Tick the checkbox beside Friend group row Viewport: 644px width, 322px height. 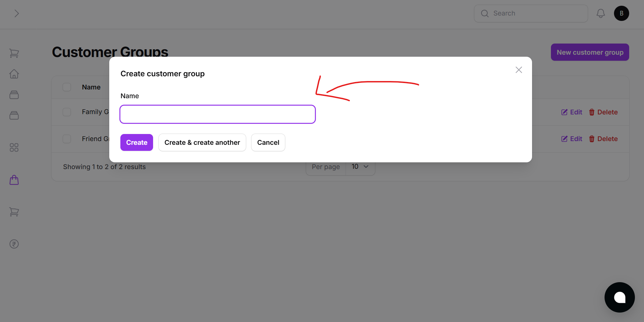tap(66, 138)
